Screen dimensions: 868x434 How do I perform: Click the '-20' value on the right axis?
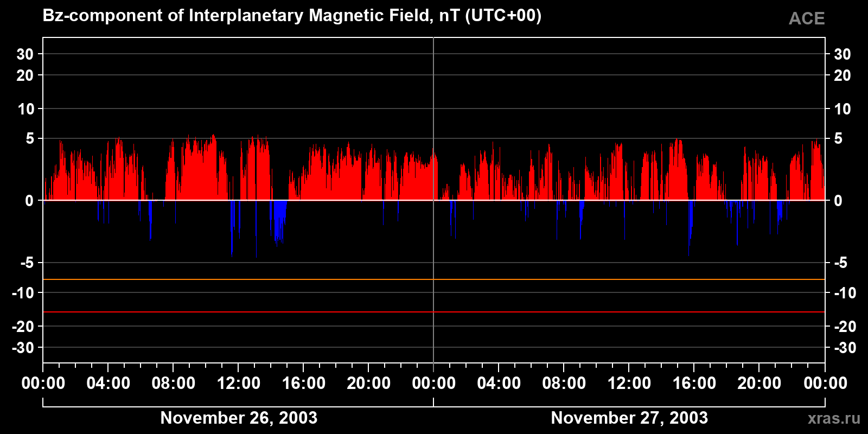click(845, 327)
